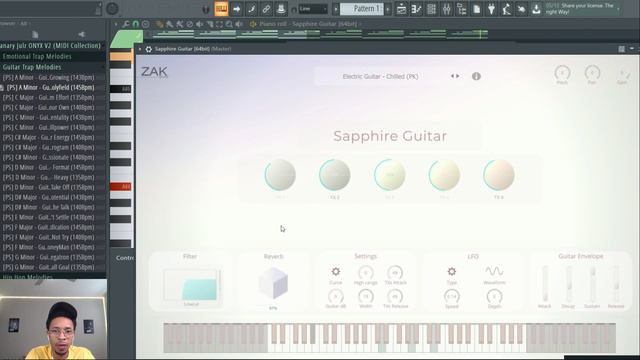
Task: Click the Share your license news panel
Action: tap(582, 9)
